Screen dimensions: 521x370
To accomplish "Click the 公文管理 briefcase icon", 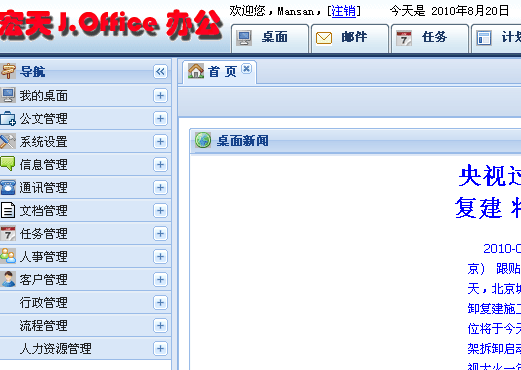I will (x=8, y=118).
